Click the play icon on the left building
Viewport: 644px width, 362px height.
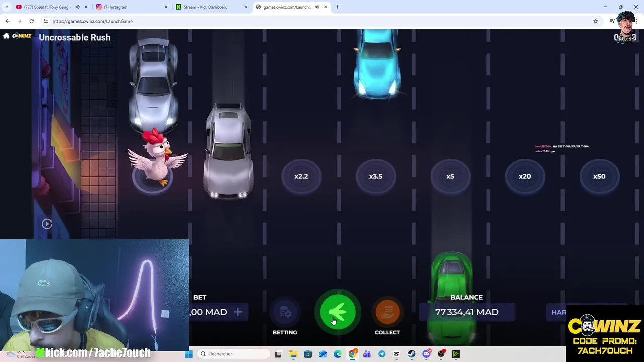47,224
